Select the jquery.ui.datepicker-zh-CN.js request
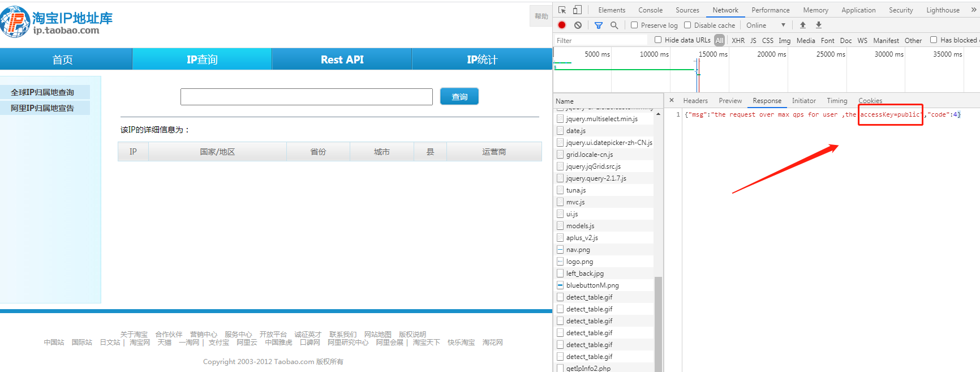980x372 pixels. pyautogui.click(x=604, y=143)
